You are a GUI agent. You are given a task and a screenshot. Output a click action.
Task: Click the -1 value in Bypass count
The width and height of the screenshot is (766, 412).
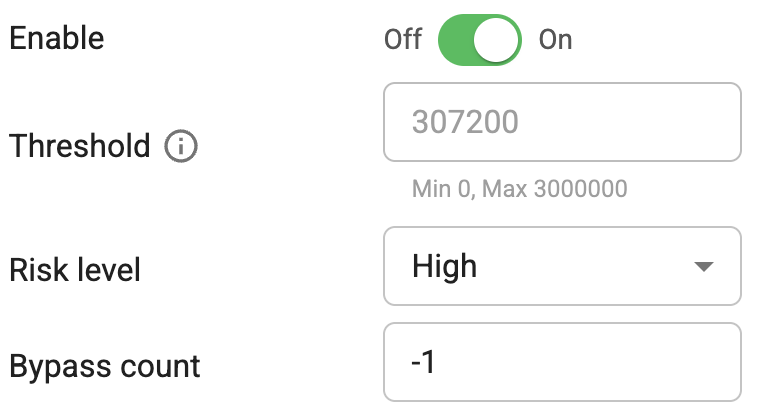pyautogui.click(x=423, y=362)
